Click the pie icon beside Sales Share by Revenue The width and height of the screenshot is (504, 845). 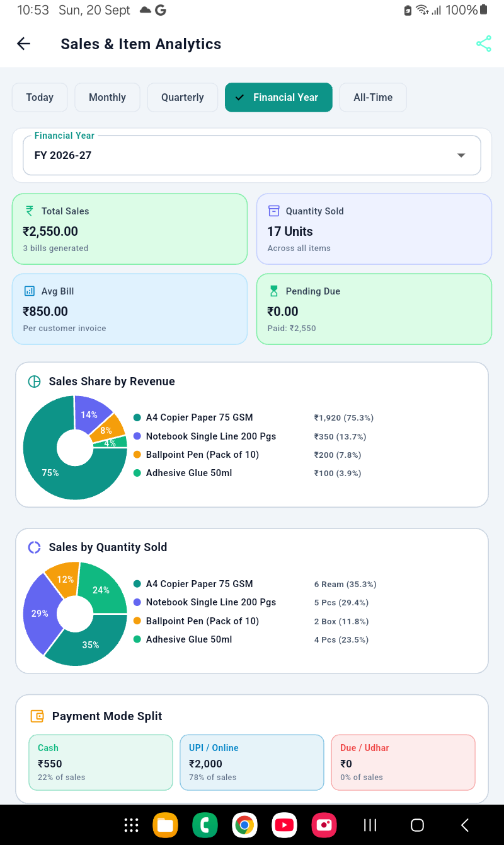click(34, 382)
